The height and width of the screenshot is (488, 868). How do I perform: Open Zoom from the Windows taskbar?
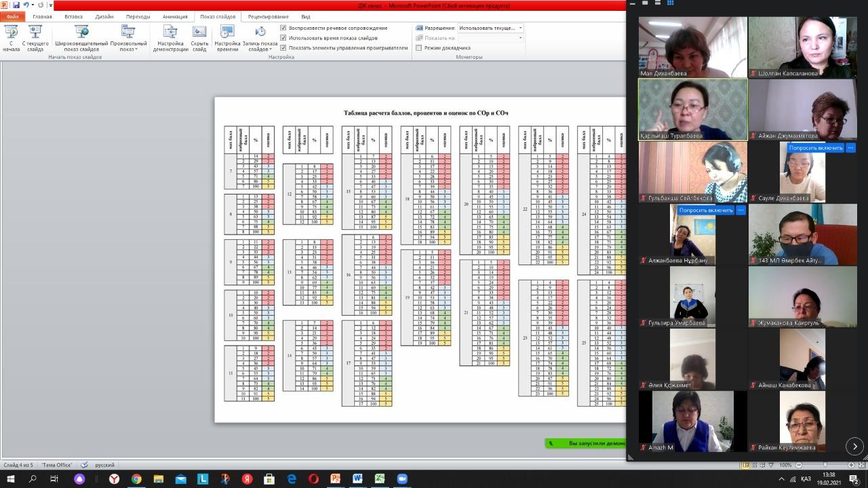(401, 479)
